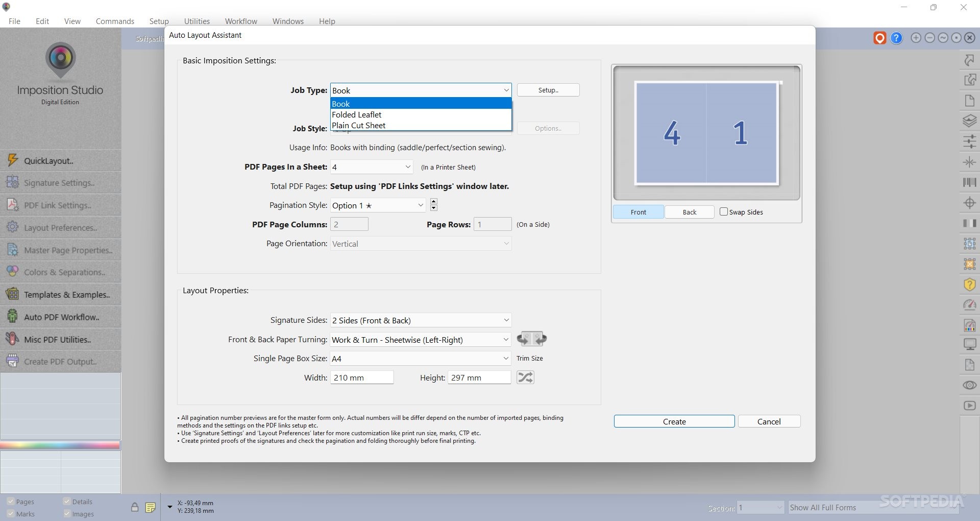Click the zoom out minus circle icon
The image size is (980, 521).
929,38
